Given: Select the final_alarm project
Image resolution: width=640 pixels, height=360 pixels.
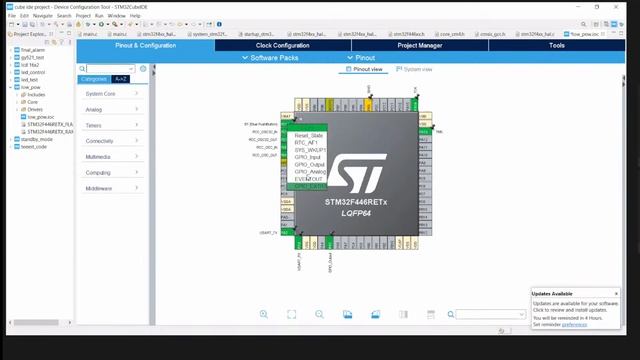Looking at the screenshot, I should 33,50.
